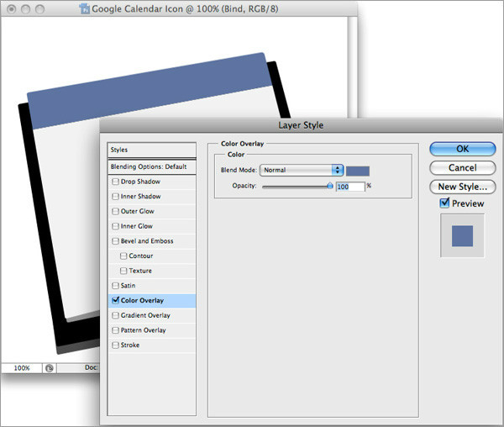Toggle the Preview checkbox off

coord(444,203)
